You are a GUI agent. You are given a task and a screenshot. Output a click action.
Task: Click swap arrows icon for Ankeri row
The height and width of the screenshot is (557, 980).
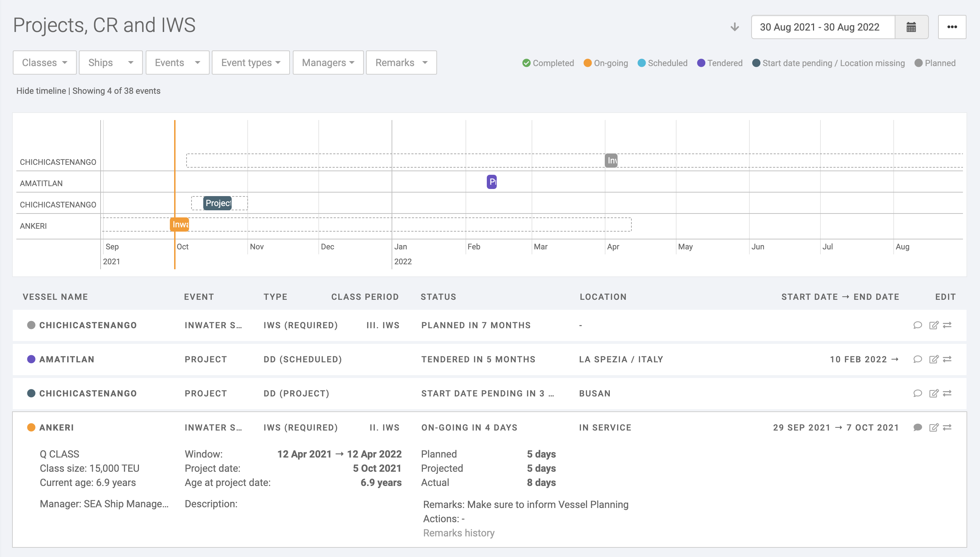point(947,427)
